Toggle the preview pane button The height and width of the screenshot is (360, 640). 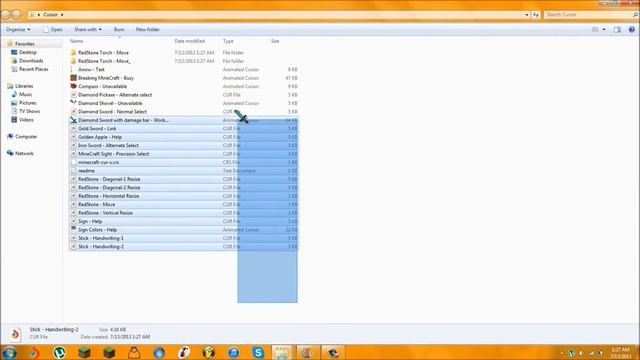617,29
